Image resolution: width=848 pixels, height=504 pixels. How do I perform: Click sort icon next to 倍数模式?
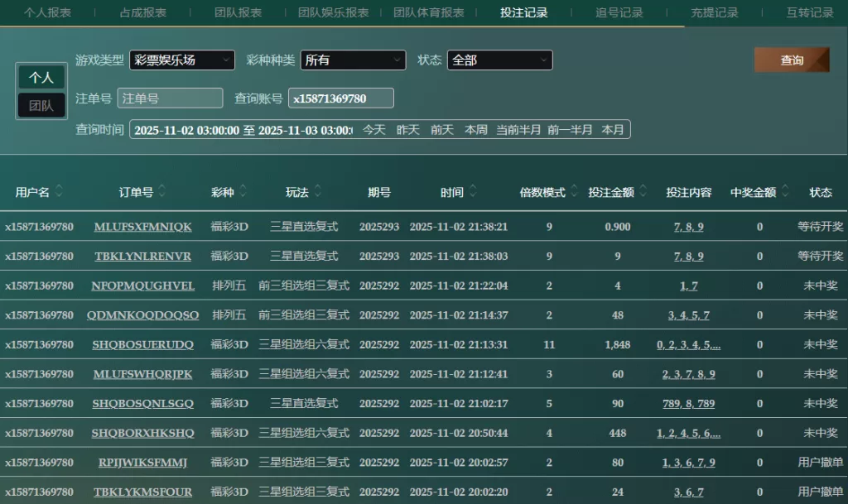(573, 192)
